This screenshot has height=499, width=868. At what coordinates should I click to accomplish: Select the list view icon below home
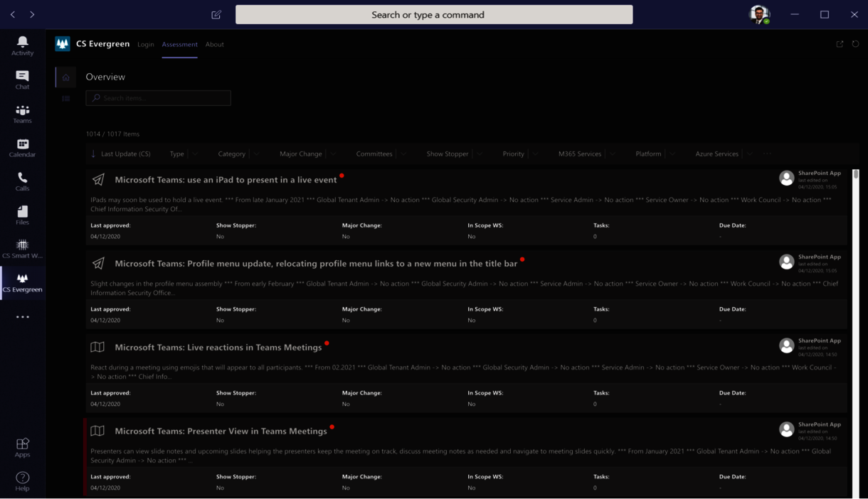(65, 99)
